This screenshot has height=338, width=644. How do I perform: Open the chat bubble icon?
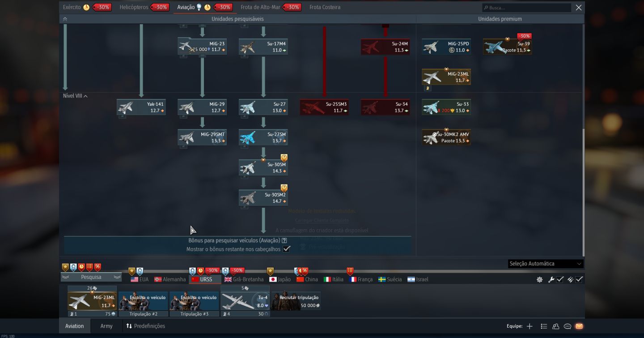[x=568, y=326]
